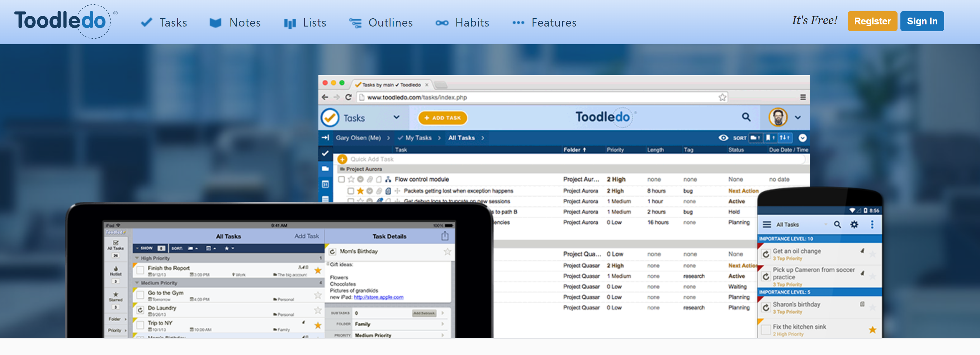Click the round dropdown arrow after the sort icons

[803, 138]
